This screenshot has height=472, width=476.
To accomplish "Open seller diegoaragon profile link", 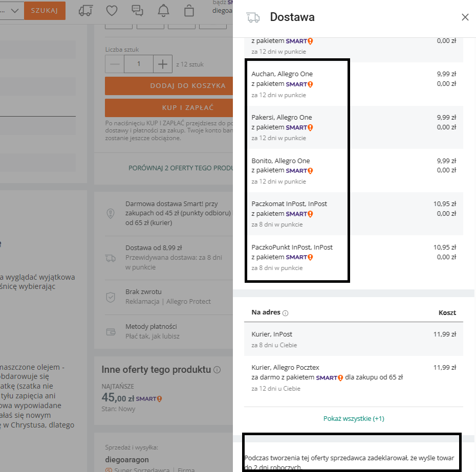I will (x=128, y=459).
